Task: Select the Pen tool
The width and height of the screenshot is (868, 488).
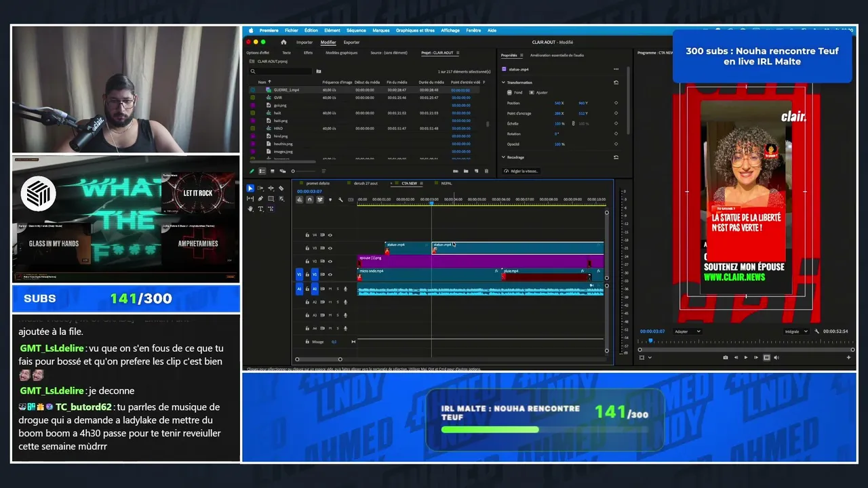Action: pos(260,199)
